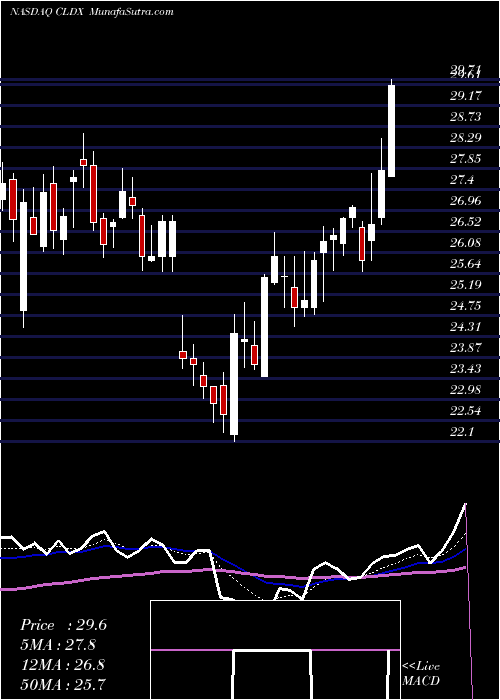Click the 24.31 price axis label
Image resolution: width=500 pixels, height=700 pixels.
pyautogui.click(x=466, y=326)
